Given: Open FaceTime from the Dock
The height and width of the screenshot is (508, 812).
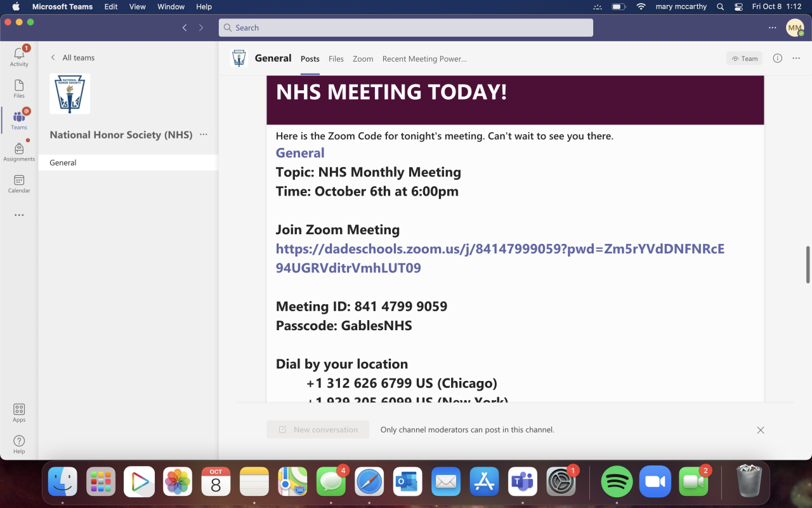Looking at the screenshot, I should (x=693, y=482).
